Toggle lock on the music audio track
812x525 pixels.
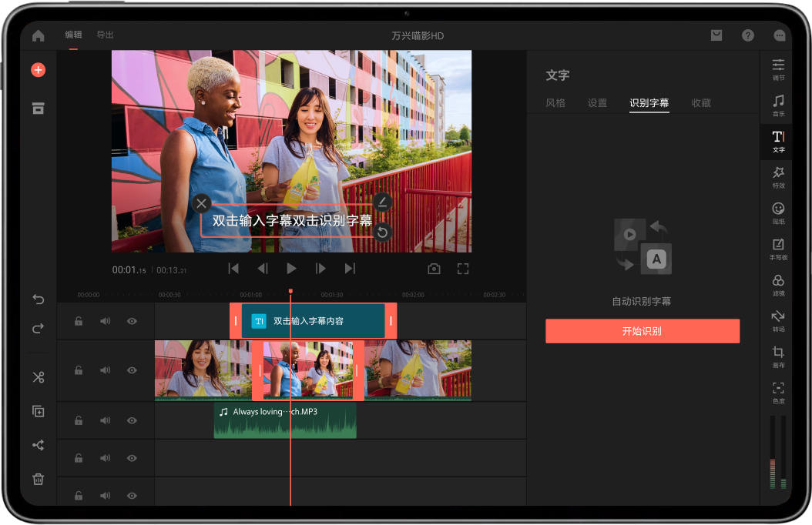(x=79, y=420)
